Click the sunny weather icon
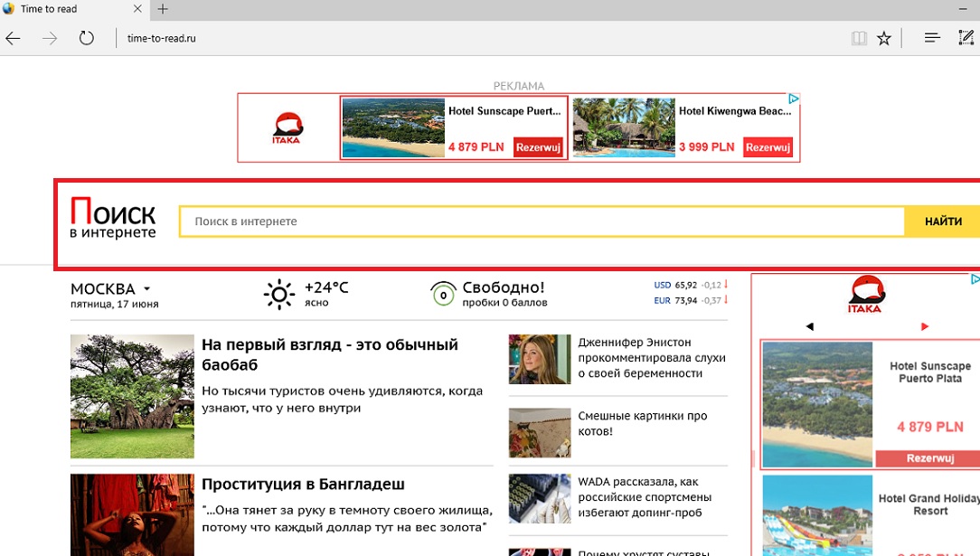The image size is (980, 556). coord(278,293)
